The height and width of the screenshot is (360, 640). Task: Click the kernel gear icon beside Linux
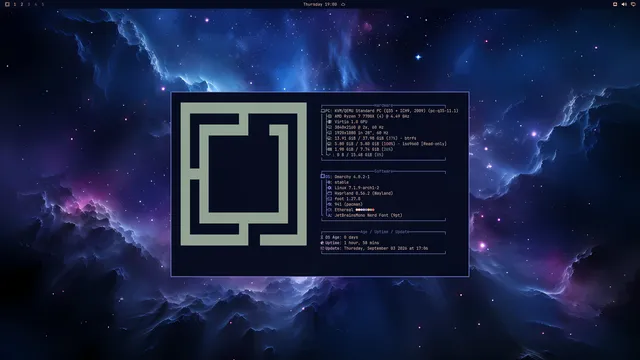[330, 188]
